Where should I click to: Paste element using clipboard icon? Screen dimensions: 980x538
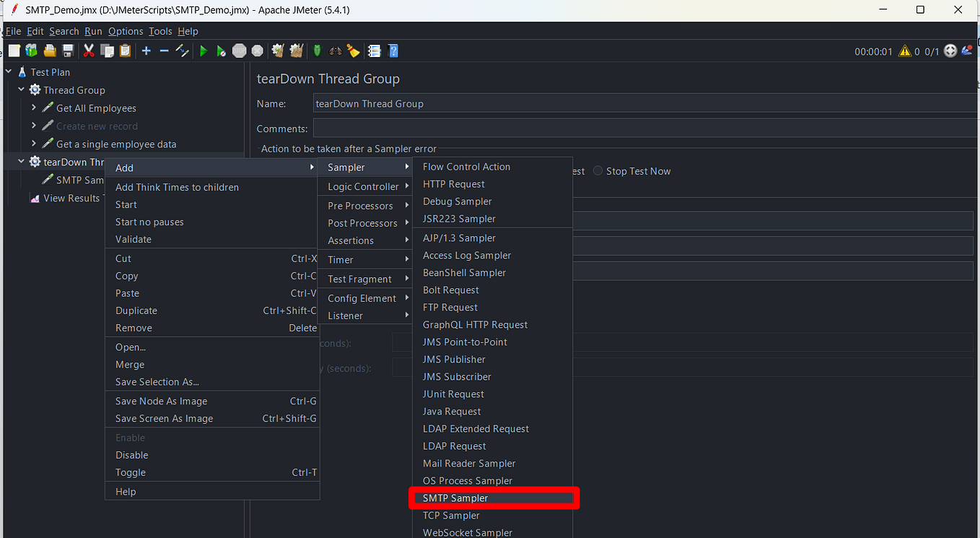pos(124,51)
